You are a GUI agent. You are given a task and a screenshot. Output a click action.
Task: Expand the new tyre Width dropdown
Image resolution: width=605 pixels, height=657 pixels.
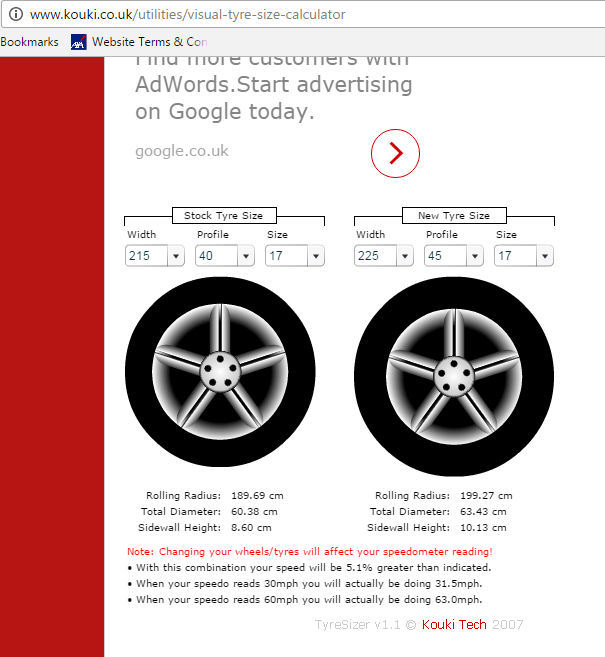coord(384,256)
